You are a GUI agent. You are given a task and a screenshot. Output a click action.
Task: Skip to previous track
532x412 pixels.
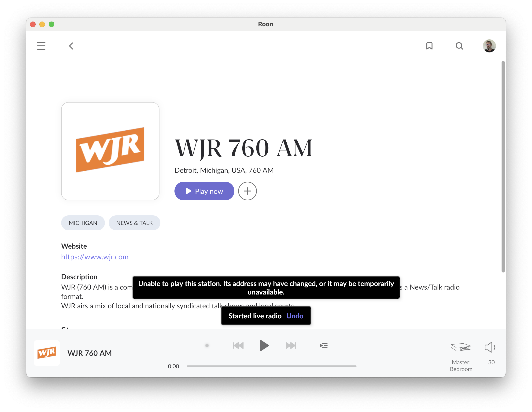tap(238, 345)
